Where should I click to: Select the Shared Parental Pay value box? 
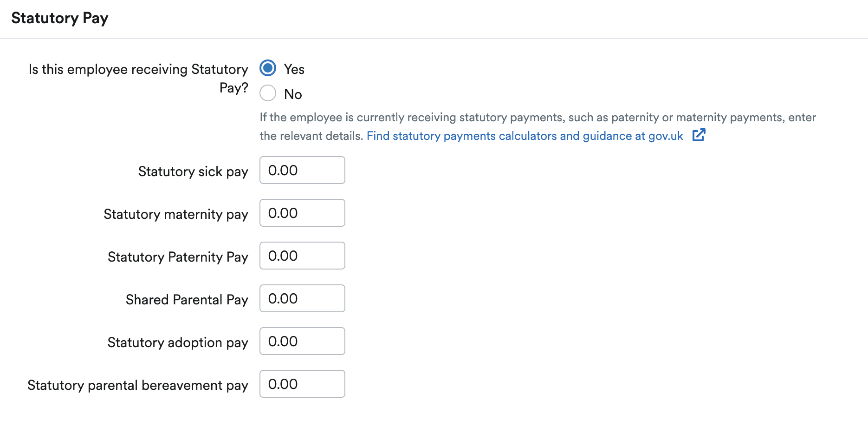[302, 298]
